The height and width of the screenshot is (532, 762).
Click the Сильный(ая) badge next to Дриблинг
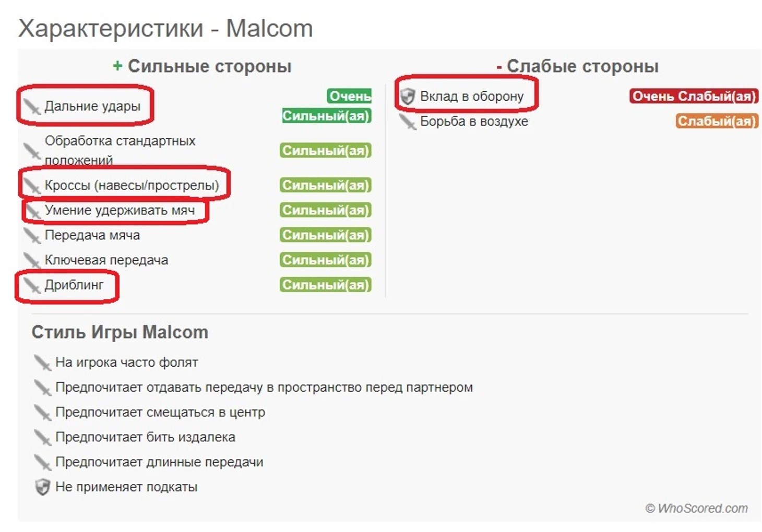point(326,285)
